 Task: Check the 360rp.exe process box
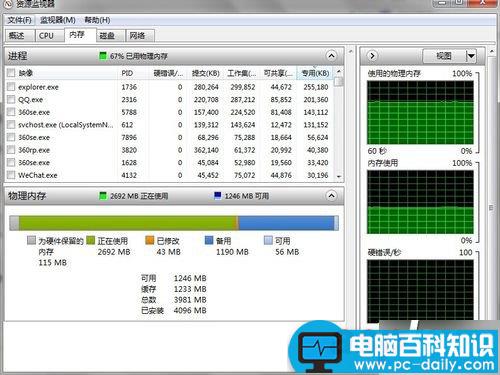pos(11,150)
